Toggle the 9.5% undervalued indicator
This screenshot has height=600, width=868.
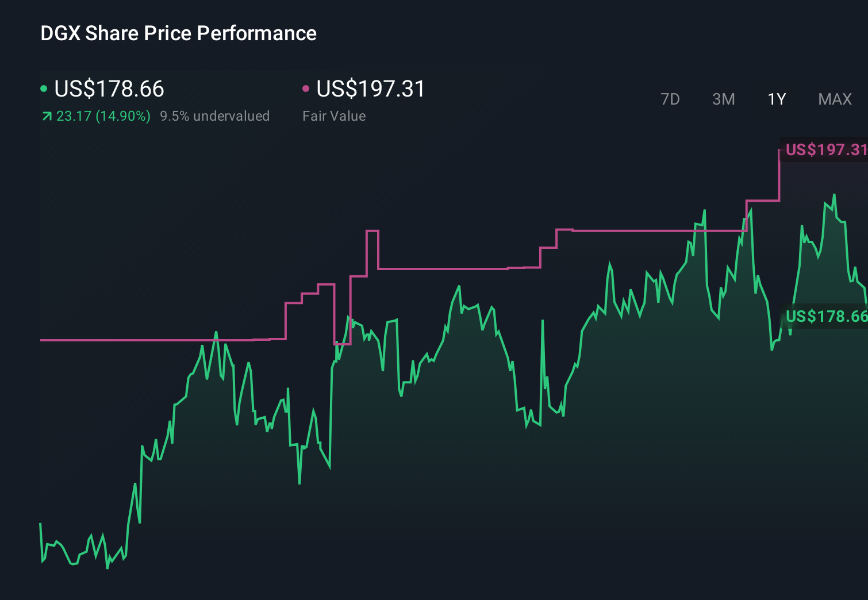click(x=215, y=116)
